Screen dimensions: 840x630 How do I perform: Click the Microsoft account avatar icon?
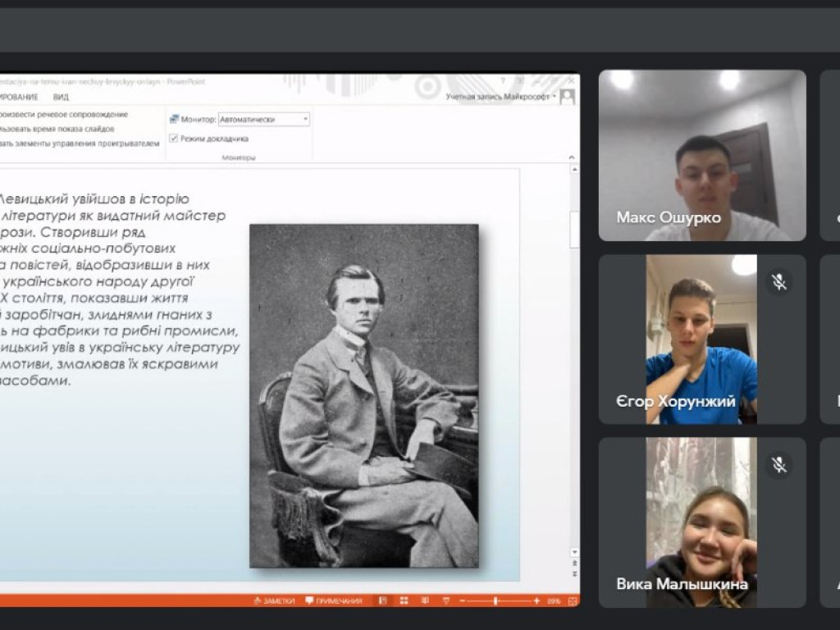[567, 97]
